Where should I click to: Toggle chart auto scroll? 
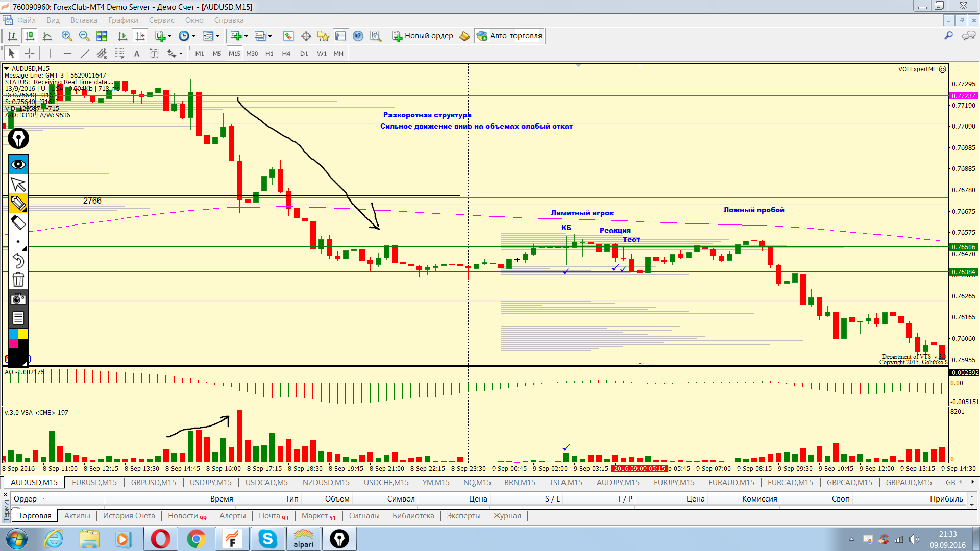click(122, 36)
